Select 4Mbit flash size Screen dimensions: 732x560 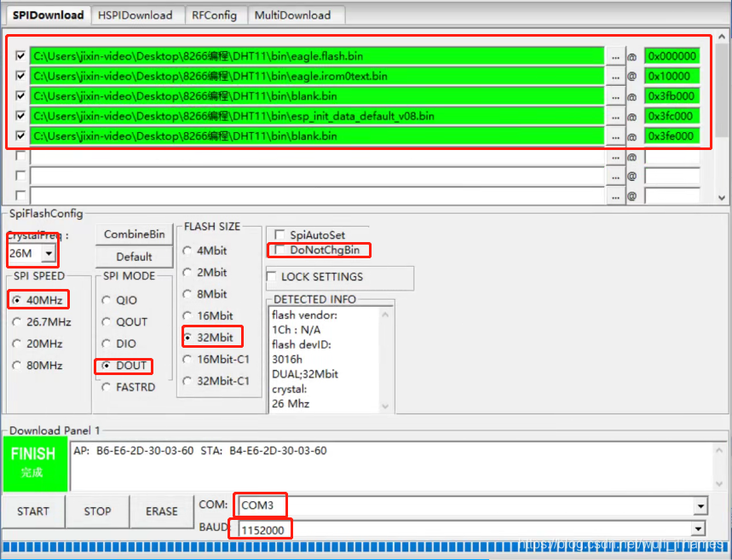pyautogui.click(x=205, y=251)
